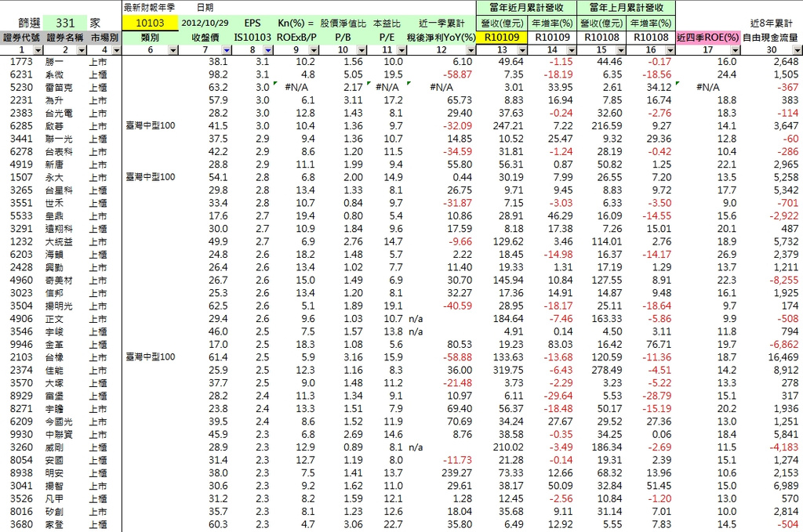Click the 證券名稱 header cell
The image size is (803, 532).
[65, 38]
